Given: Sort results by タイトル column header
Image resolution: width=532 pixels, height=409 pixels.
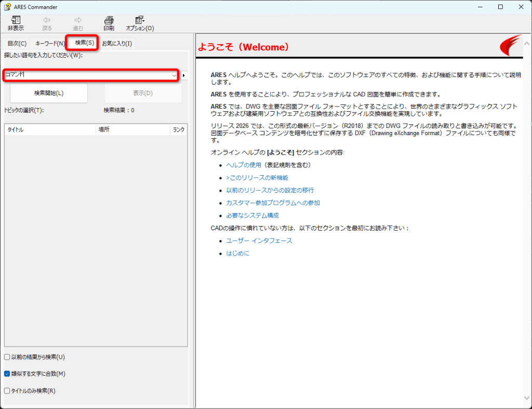Looking at the screenshot, I should 50,129.
